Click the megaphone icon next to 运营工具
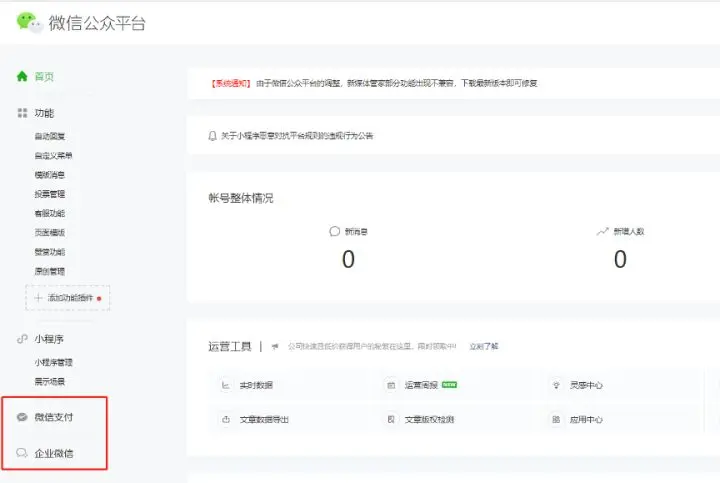Viewport: 720px width, 483px height. pyautogui.click(x=275, y=346)
